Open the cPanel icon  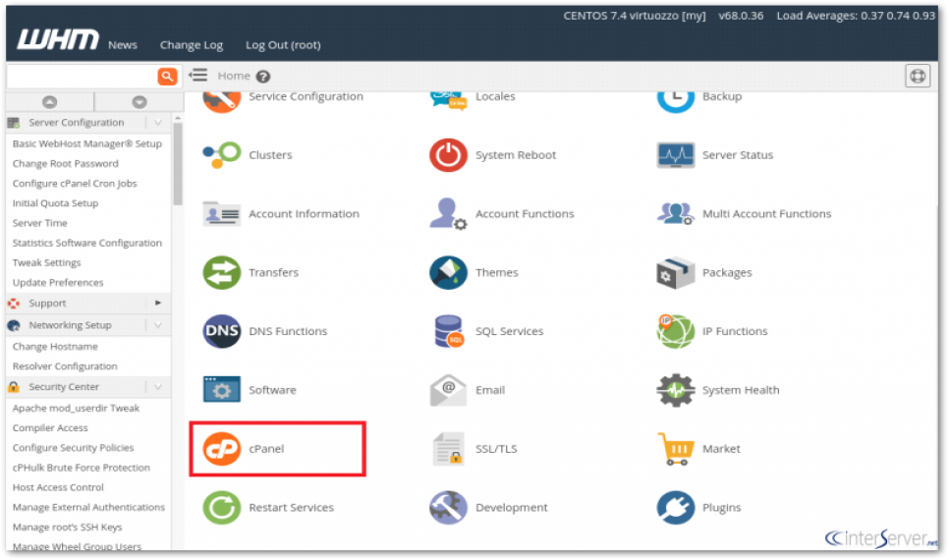tap(221, 449)
